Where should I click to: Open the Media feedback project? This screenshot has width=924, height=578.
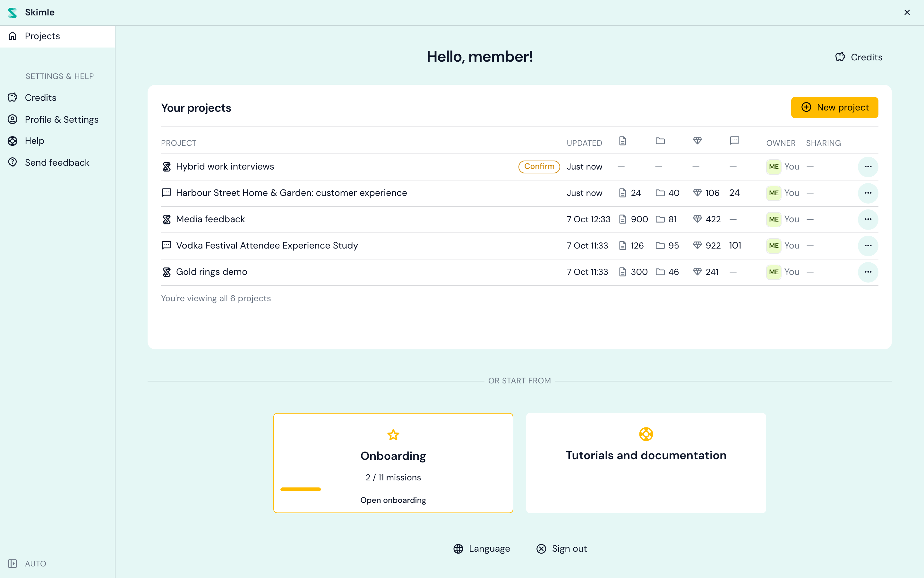tap(210, 219)
